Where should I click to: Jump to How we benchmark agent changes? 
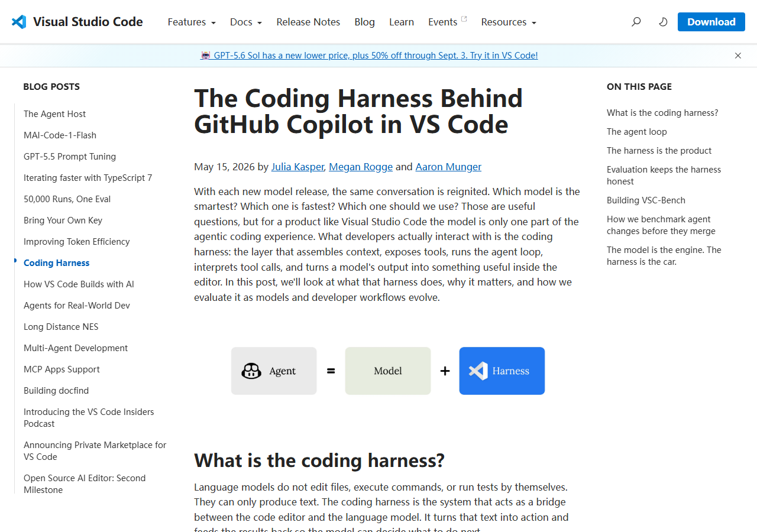(661, 225)
